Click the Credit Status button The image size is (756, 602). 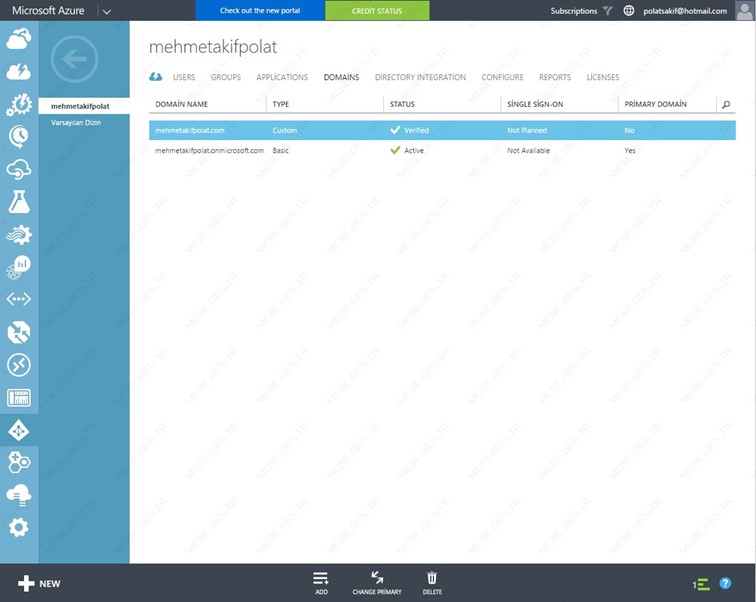[377, 11]
